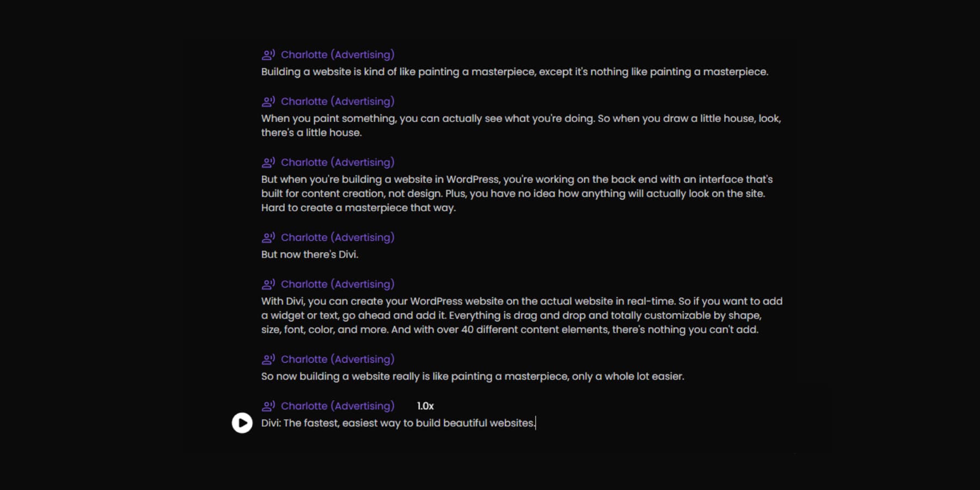This screenshot has height=490, width=980.
Task: Click the speaker icon next to "But now there's Divi"
Action: tap(268, 237)
